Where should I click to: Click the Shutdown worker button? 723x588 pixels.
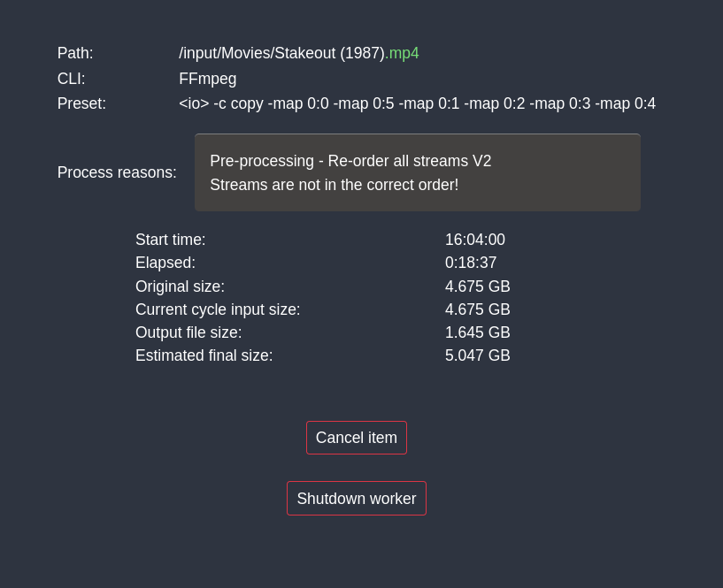356,498
